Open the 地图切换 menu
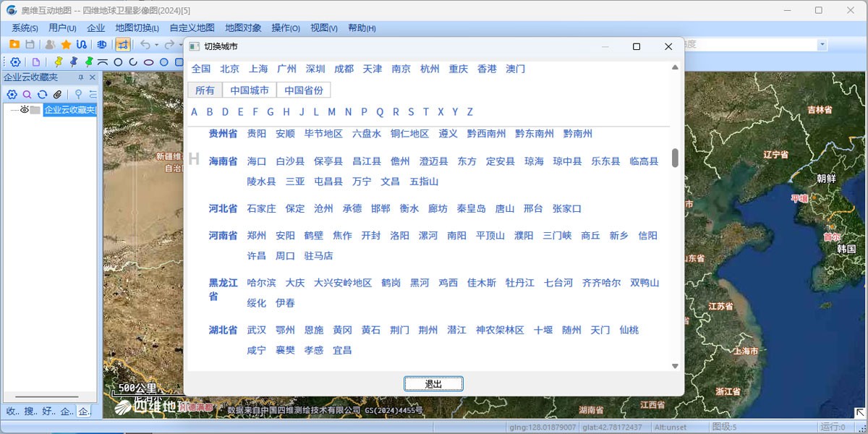Image resolution: width=868 pixels, height=434 pixels. pyautogui.click(x=137, y=28)
